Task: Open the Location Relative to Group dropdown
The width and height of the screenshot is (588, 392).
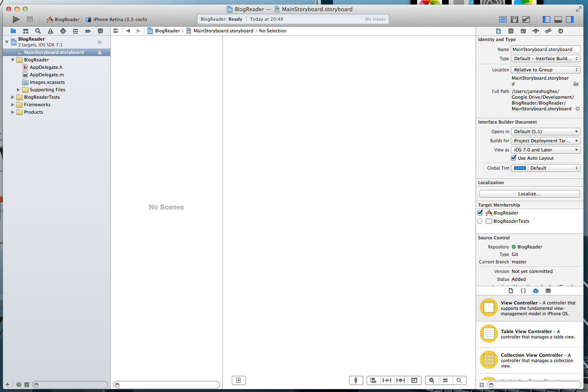Action: click(x=545, y=70)
